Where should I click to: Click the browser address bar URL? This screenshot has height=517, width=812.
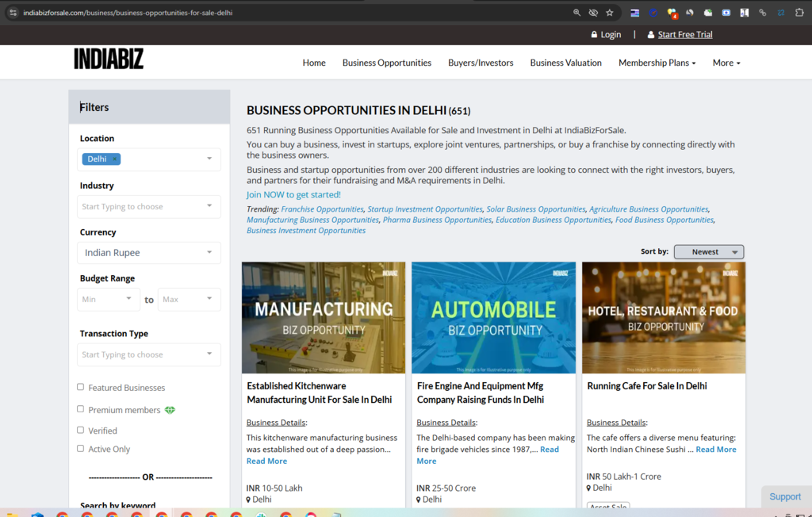[x=128, y=13]
